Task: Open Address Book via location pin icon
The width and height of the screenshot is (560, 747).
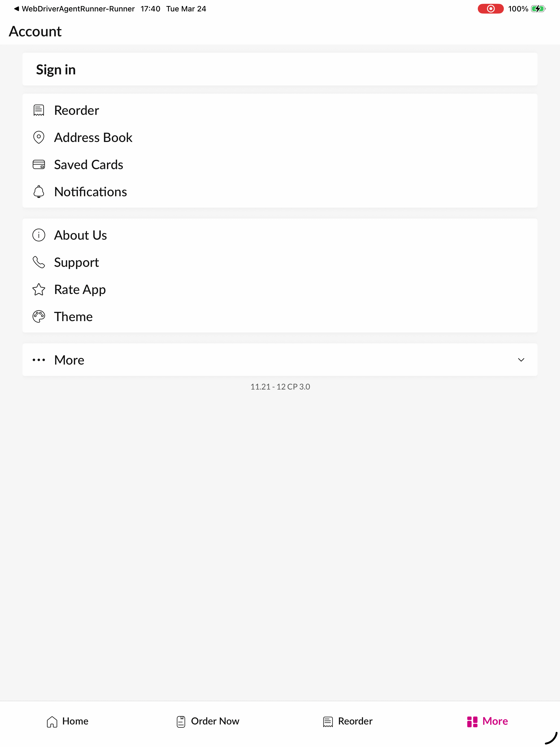Action: click(39, 137)
